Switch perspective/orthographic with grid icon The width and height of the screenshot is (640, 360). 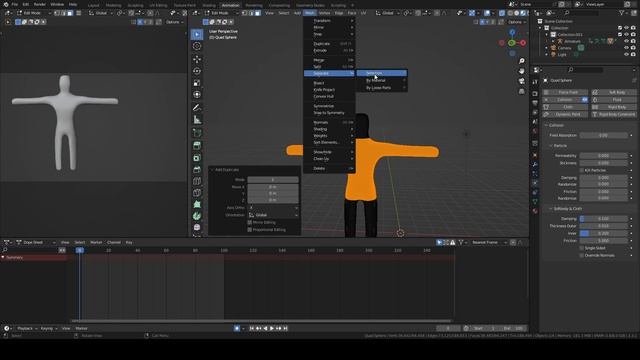[522, 91]
